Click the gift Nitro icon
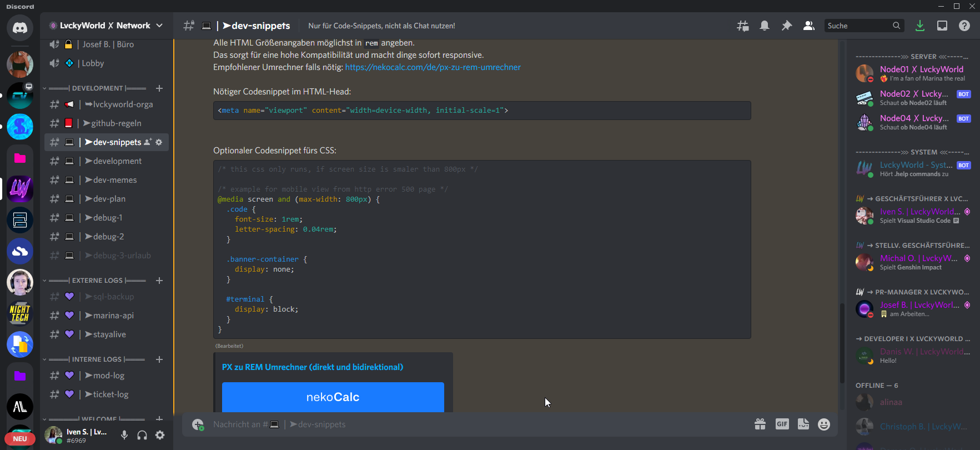980x450 pixels. click(760, 424)
